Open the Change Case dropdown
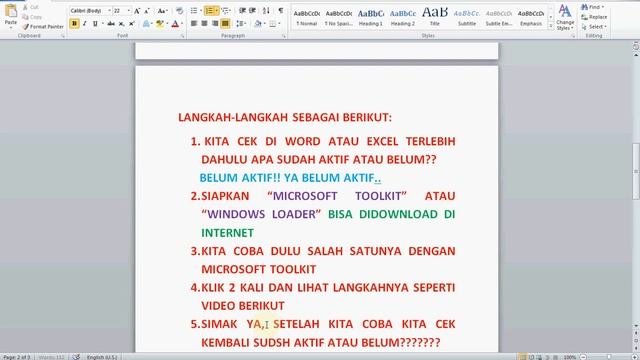The image size is (640, 360). click(162, 11)
